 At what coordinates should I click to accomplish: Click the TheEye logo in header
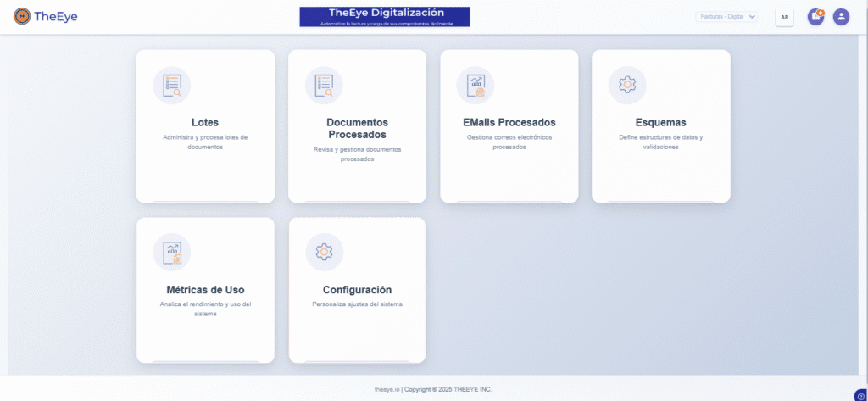[x=46, y=16]
